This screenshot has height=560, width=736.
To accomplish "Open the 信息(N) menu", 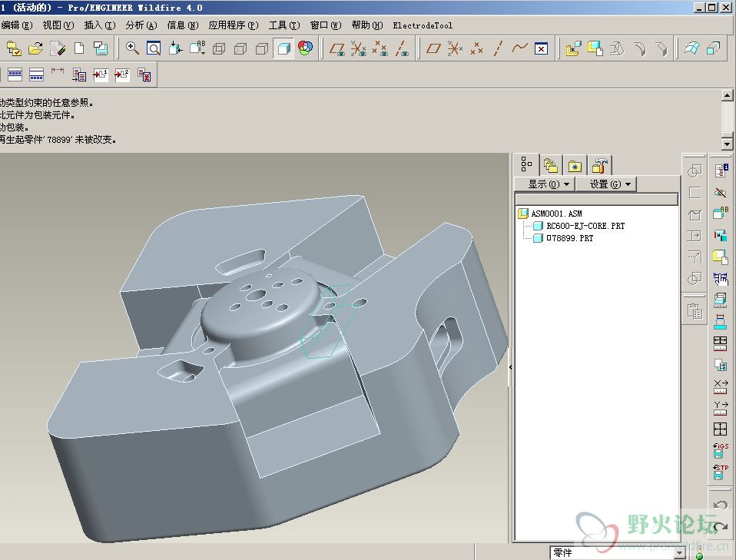I will click(x=183, y=25).
